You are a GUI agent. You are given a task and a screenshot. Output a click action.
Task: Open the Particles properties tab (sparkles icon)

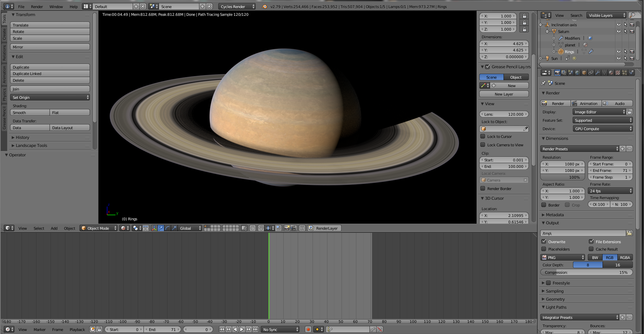coord(624,73)
